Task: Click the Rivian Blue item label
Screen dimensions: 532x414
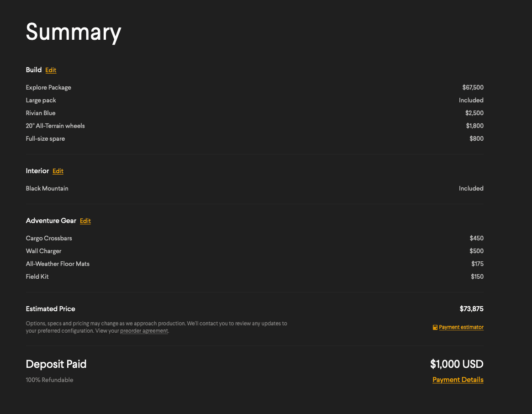Action: [40, 113]
